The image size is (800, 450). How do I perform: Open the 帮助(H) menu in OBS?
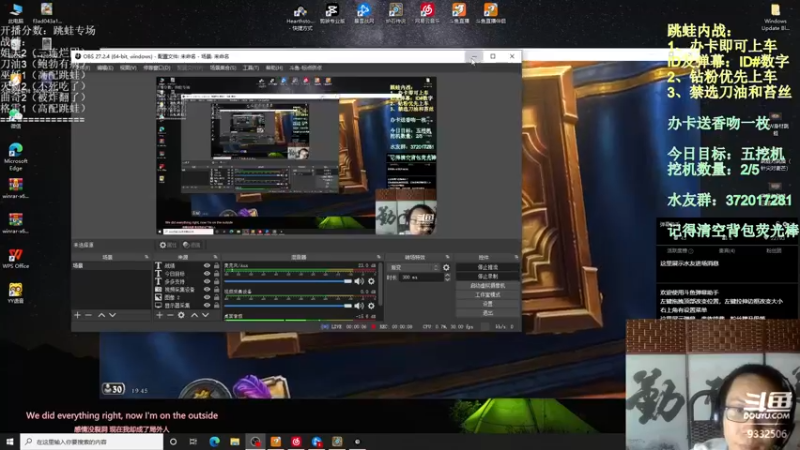[x=274, y=68]
